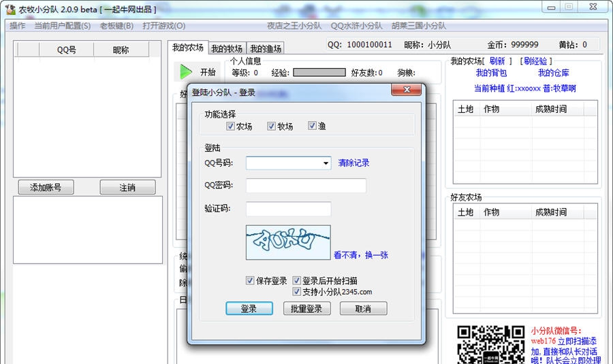613x364 pixels.
Task: Click 看不清，换一张 captcha link
Action: click(361, 255)
